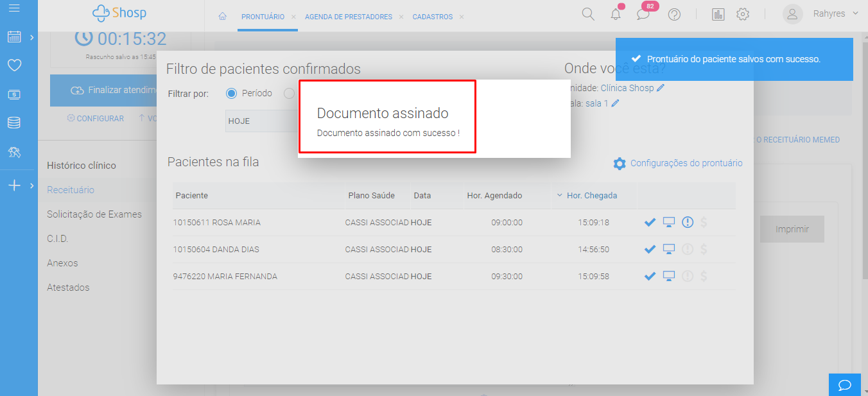The image size is (868, 396).
Task: Click the RECEITUÁRIO MEMED link
Action: 797,140
